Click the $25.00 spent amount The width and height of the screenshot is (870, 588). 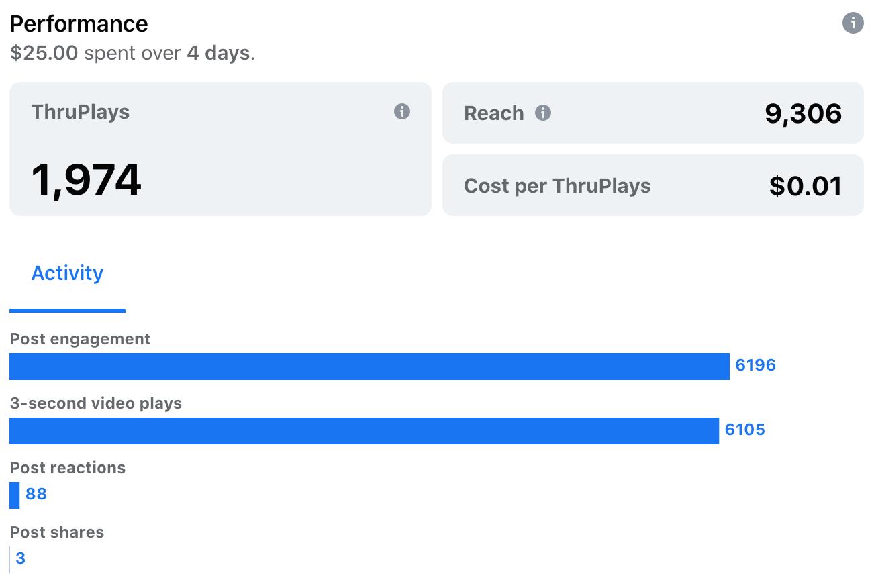pos(44,53)
